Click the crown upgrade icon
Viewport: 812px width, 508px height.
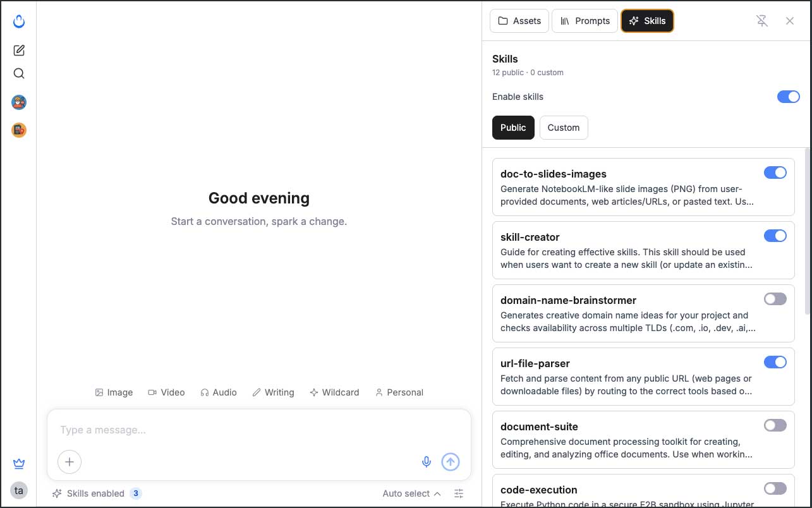19,464
